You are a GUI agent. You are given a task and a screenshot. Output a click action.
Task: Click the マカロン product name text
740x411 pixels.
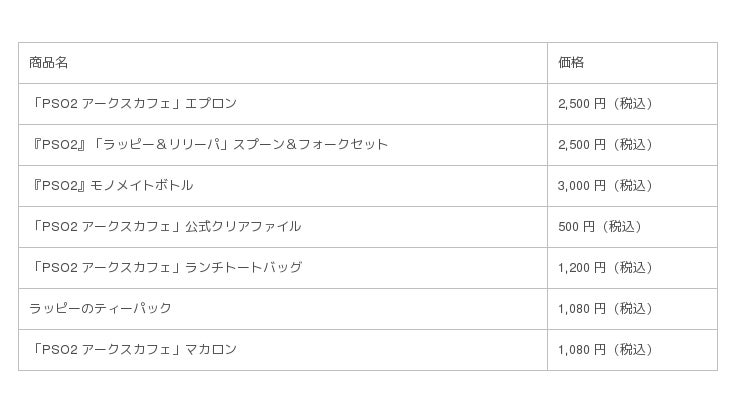tap(211, 350)
